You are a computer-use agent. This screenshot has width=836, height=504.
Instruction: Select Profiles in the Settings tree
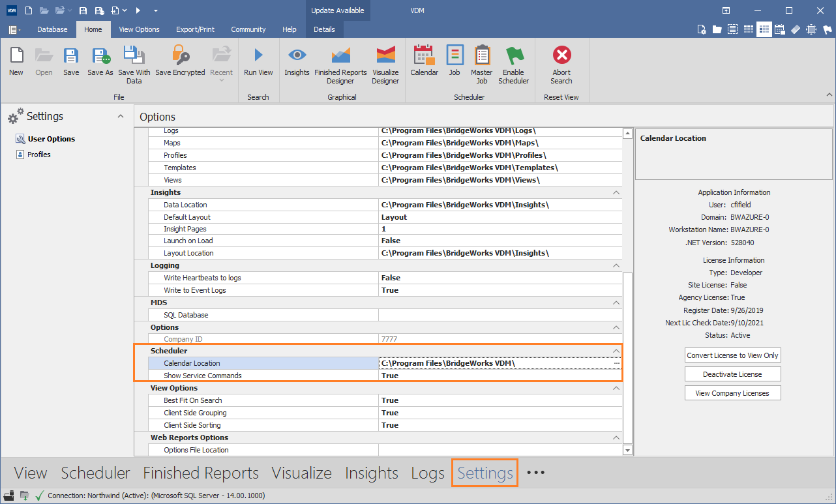(x=38, y=155)
